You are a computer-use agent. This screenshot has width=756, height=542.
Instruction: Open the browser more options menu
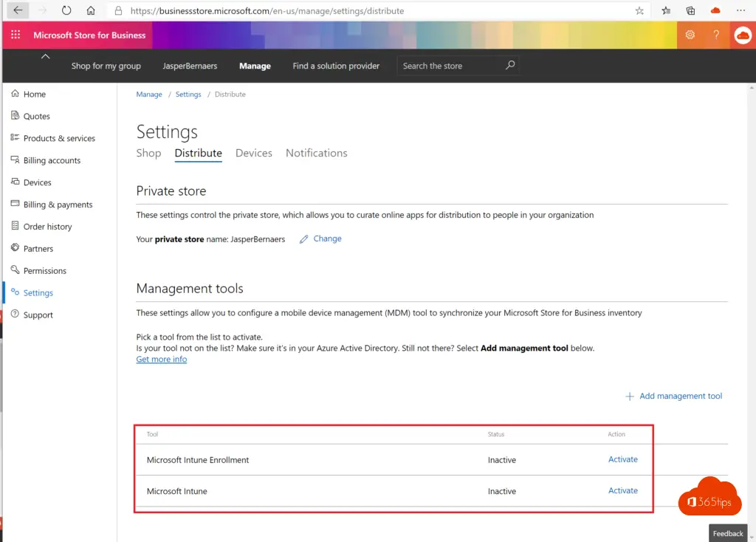740,10
